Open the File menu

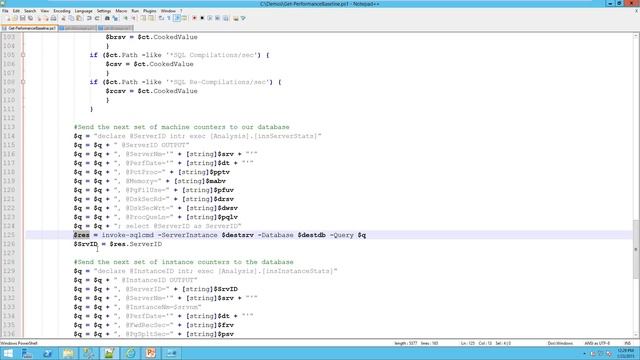[5, 11]
